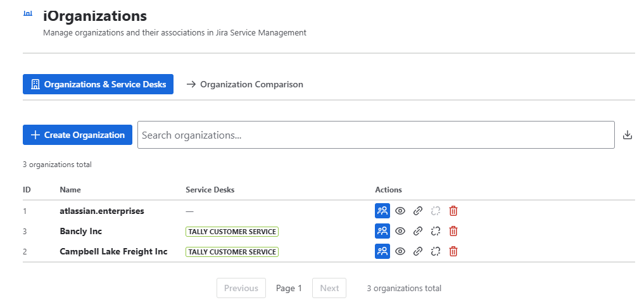
Task: View details of Campbell Lake Freight Inc
Action: click(400, 251)
